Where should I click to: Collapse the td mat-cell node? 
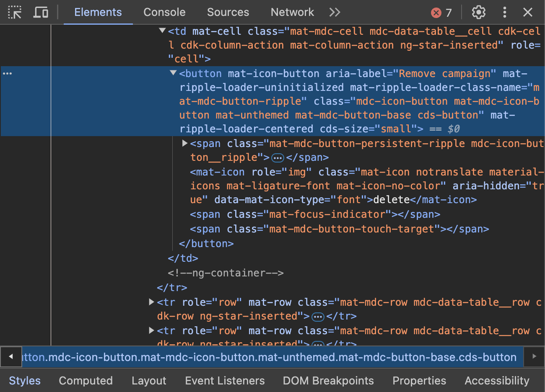162,31
